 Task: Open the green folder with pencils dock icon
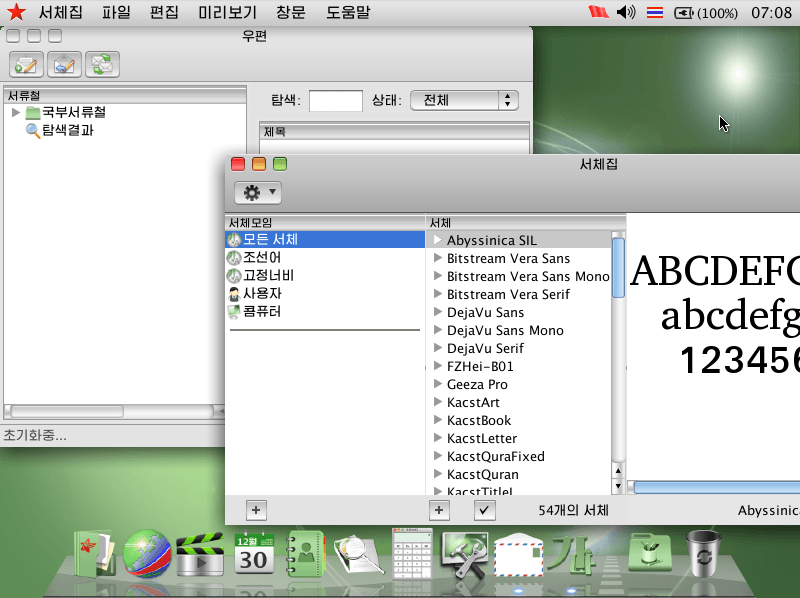click(650, 554)
